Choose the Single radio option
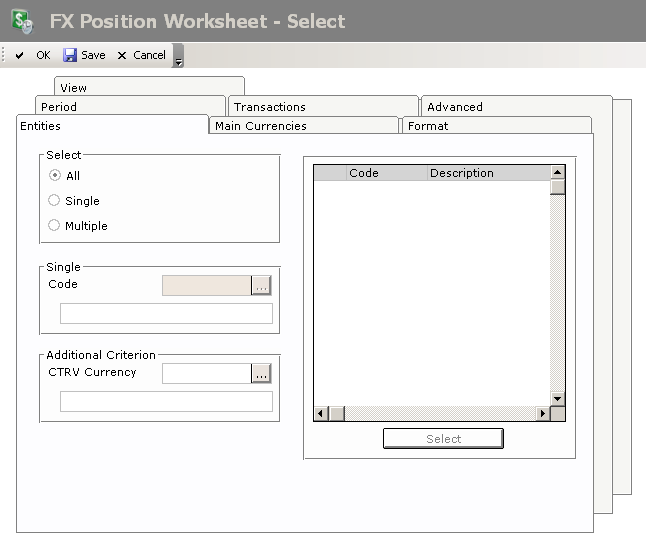Image resolution: width=646 pixels, height=551 pixels. point(54,201)
